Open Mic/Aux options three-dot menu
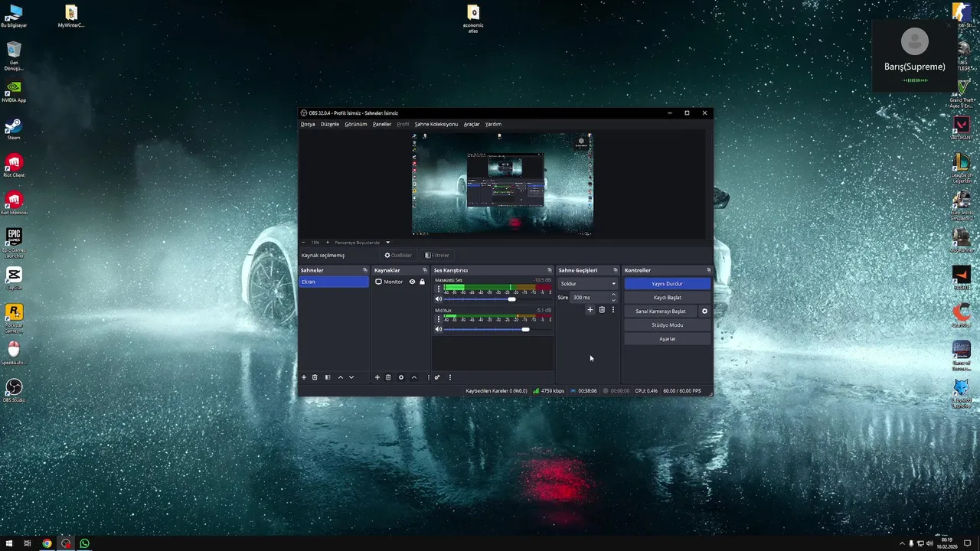980x551 pixels. point(439,319)
